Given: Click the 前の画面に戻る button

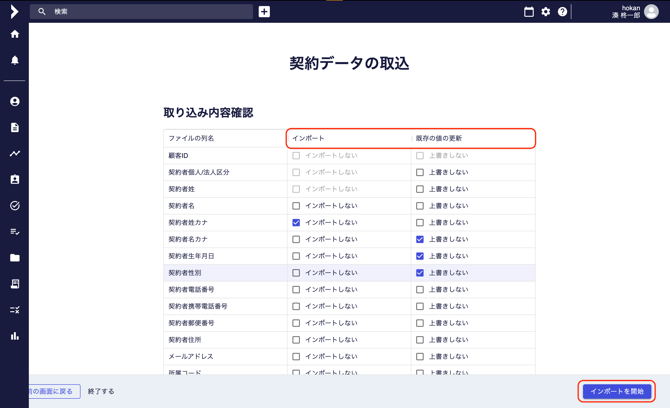Looking at the screenshot, I should tap(55, 391).
